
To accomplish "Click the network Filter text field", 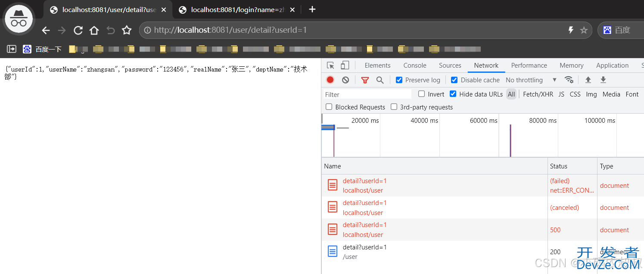I will click(367, 94).
